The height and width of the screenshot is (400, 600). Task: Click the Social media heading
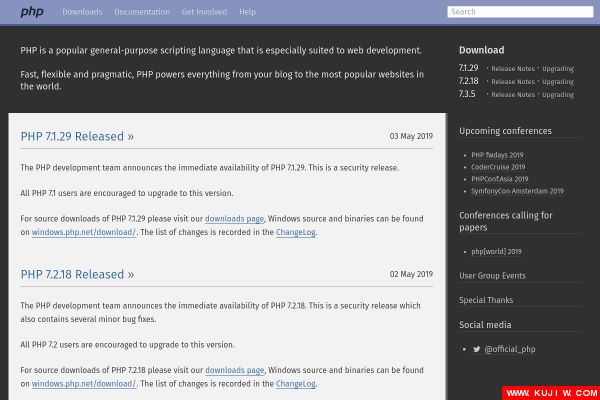(x=485, y=325)
